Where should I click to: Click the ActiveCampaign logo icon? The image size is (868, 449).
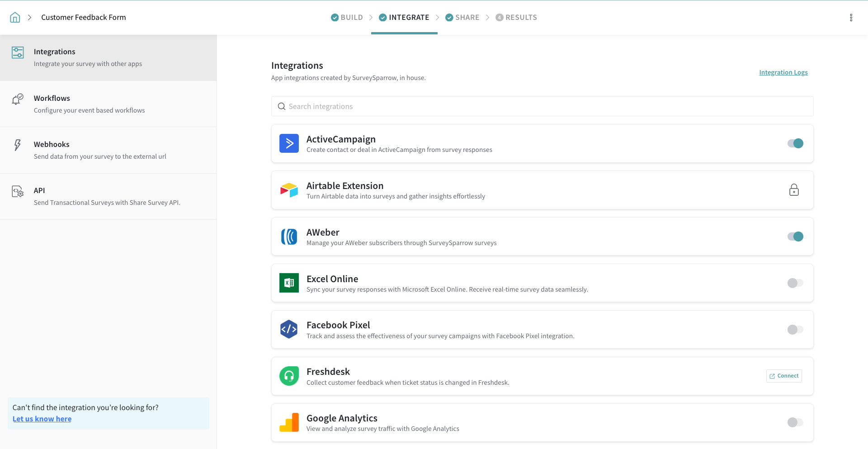pos(289,143)
